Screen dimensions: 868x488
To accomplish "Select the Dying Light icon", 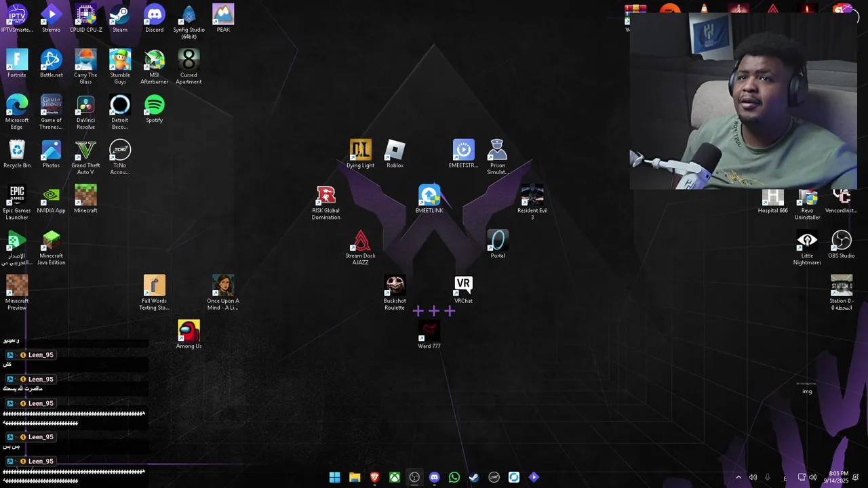I will click(360, 154).
